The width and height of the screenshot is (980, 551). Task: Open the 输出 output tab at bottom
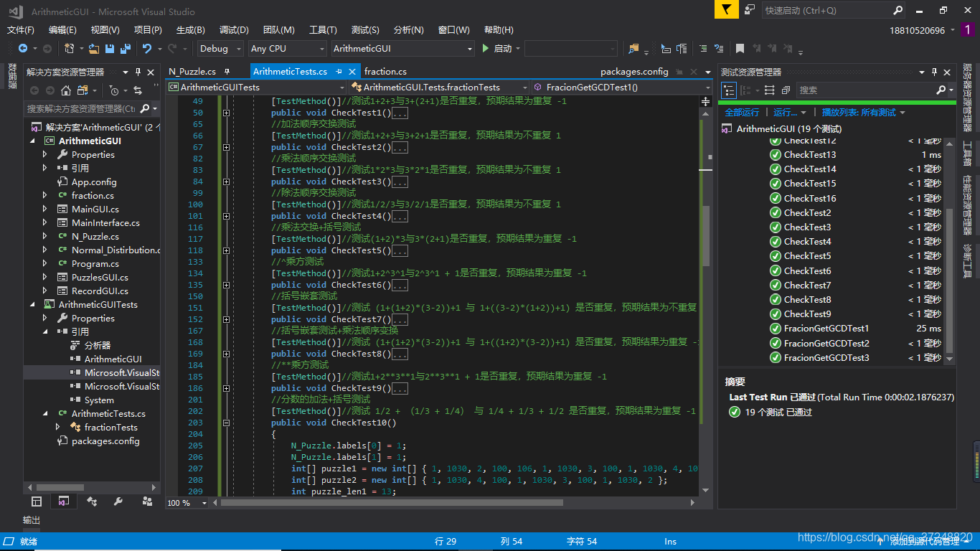pyautogui.click(x=32, y=520)
